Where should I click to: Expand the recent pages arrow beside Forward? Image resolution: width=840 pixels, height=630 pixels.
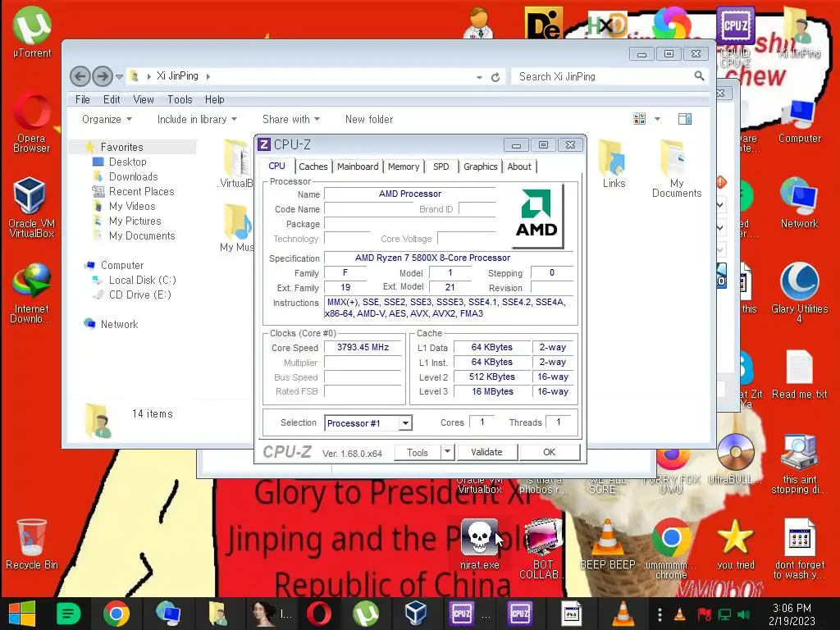coord(120,77)
